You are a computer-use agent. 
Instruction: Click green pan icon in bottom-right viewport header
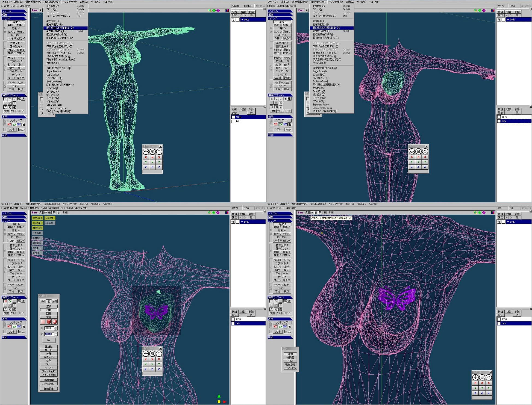click(480, 212)
